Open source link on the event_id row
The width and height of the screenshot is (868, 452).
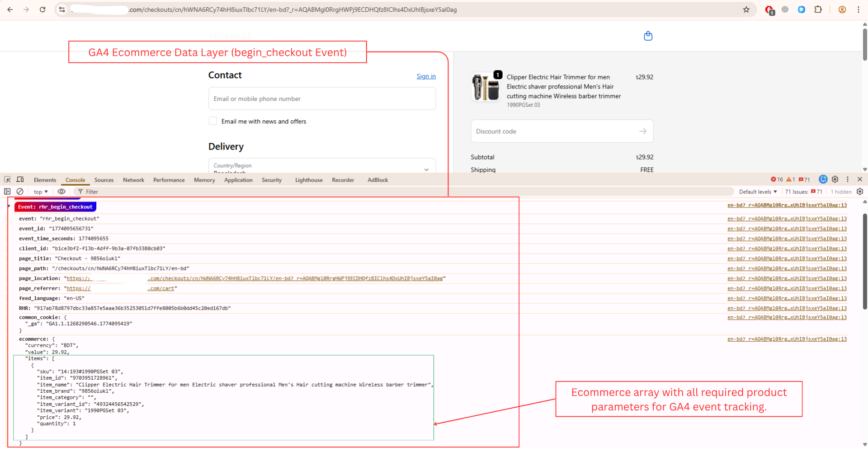pos(787,229)
